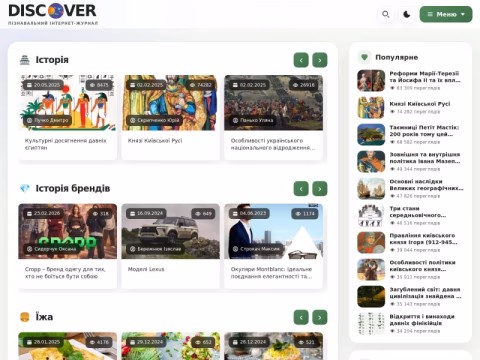Open 'Моделі Lexus' article title

(x=146, y=269)
